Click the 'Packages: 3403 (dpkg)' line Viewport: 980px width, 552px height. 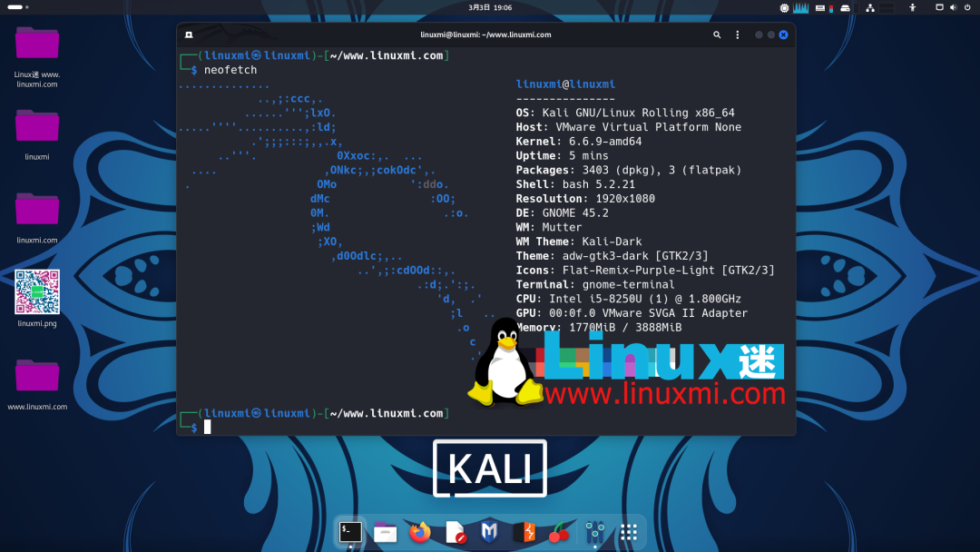(x=628, y=170)
